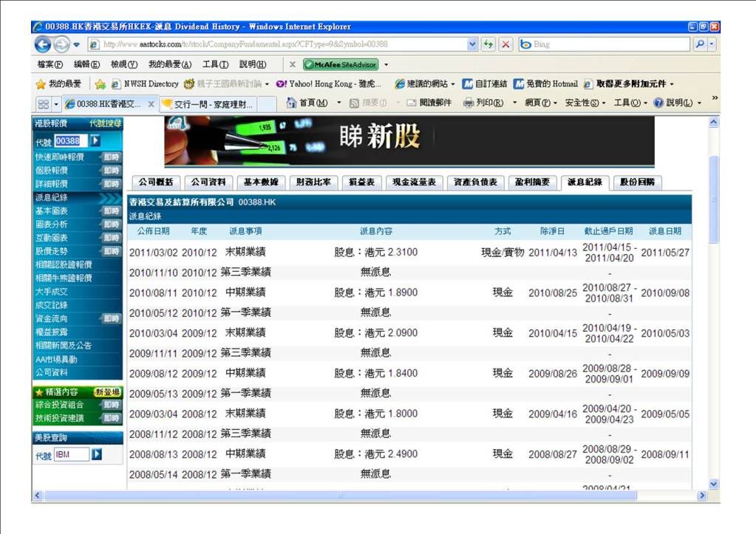Click the vertical scrollbar down arrow
This screenshot has height=534, width=756.
(x=713, y=484)
